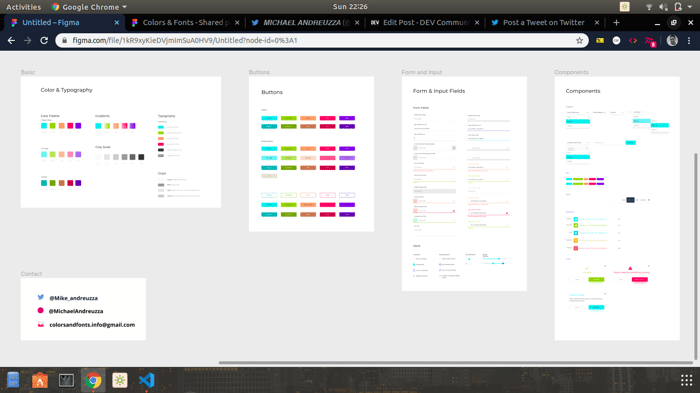The height and width of the screenshot is (393, 700).
Task: Show applications grid
Action: point(686,380)
